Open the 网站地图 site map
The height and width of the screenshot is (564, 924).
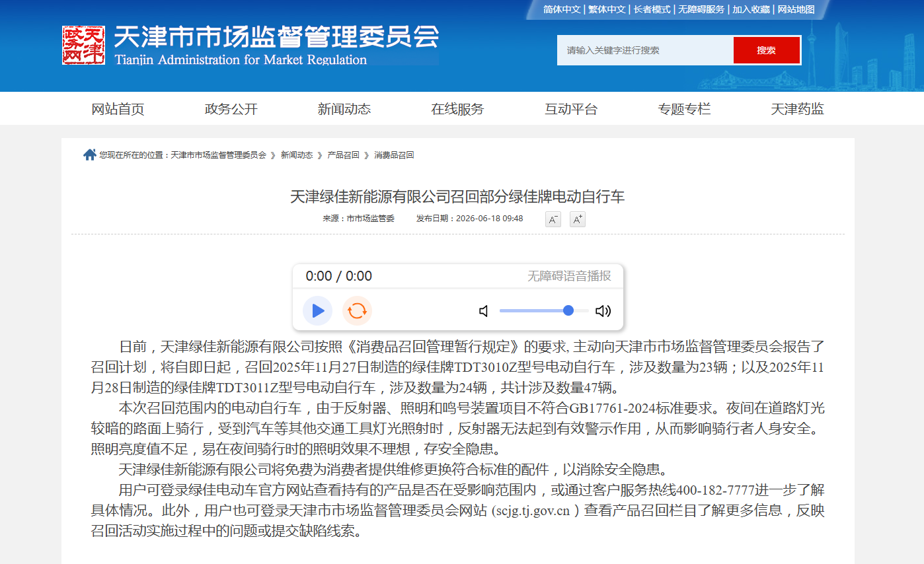[796, 9]
